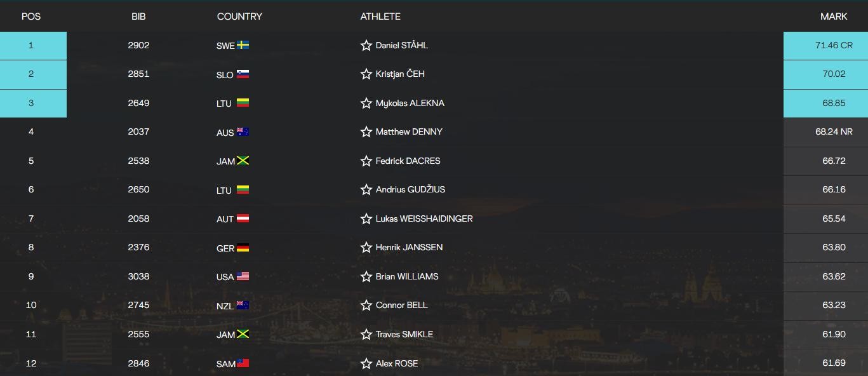The image size is (868, 376).
Task: Click the star icon for Connor BELL
Action: click(366, 305)
